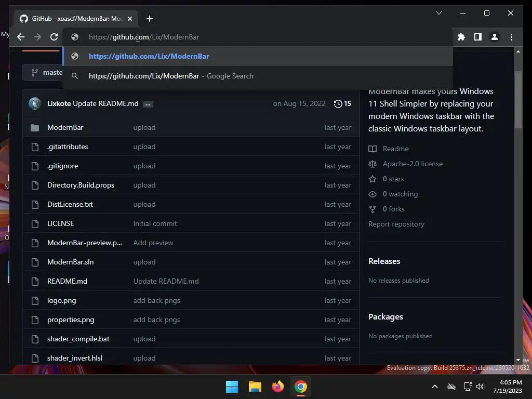
Task: Open add back pngs commit for logo.png
Action: coord(156,301)
